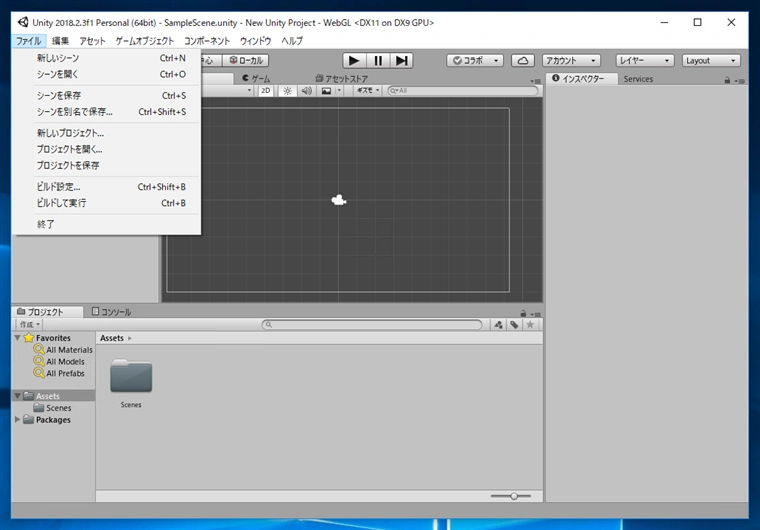Open the Gizmos dropdown

click(x=368, y=91)
